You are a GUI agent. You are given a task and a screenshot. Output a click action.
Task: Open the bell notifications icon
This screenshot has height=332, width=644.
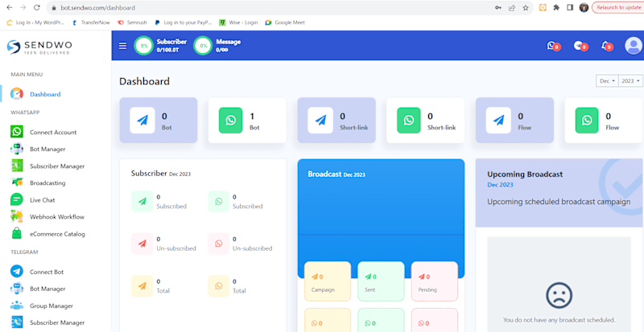(x=607, y=46)
